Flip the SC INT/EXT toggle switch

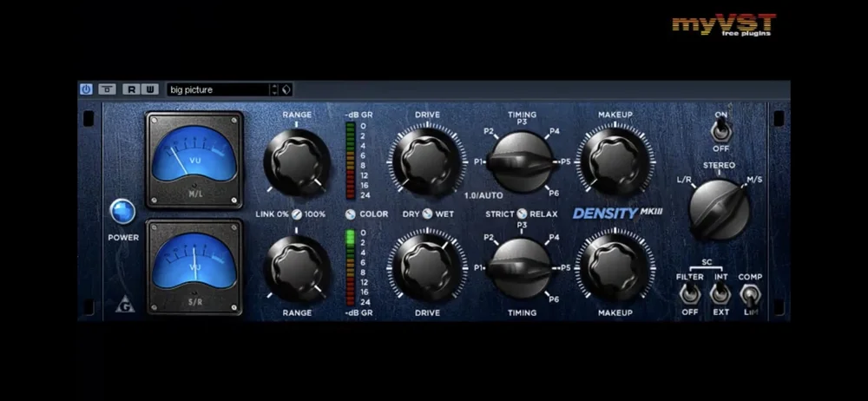(x=720, y=293)
